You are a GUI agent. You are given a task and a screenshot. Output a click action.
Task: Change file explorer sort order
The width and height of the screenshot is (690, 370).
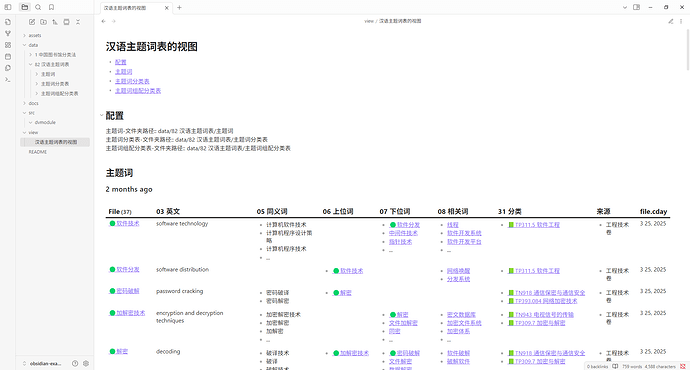pyautogui.click(x=55, y=22)
